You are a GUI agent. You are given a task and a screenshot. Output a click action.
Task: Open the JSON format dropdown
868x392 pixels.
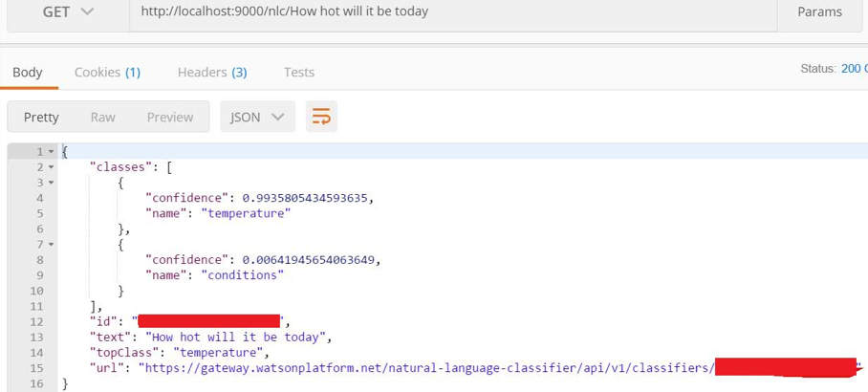tap(257, 117)
